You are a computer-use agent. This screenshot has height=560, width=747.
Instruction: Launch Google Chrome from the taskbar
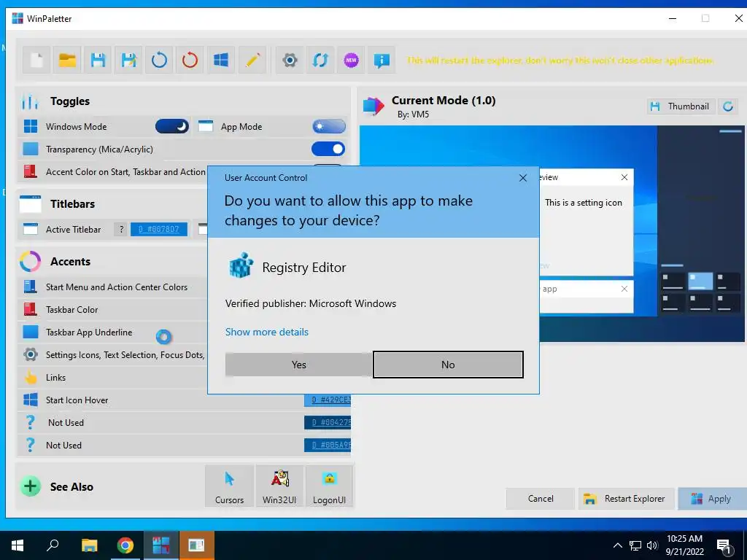125,545
